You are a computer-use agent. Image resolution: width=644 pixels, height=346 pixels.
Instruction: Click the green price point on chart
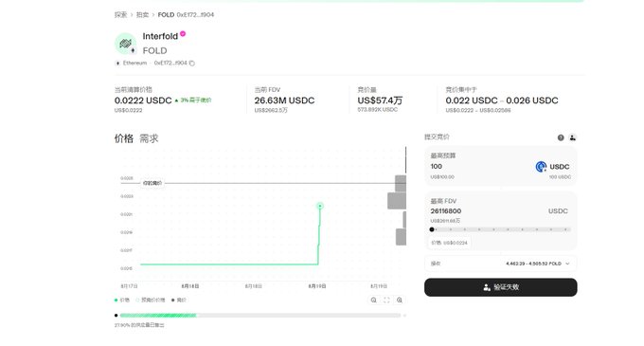(320, 206)
